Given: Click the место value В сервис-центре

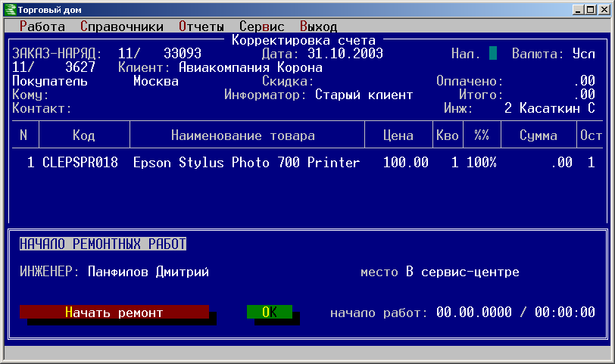Looking at the screenshot, I should (463, 271).
